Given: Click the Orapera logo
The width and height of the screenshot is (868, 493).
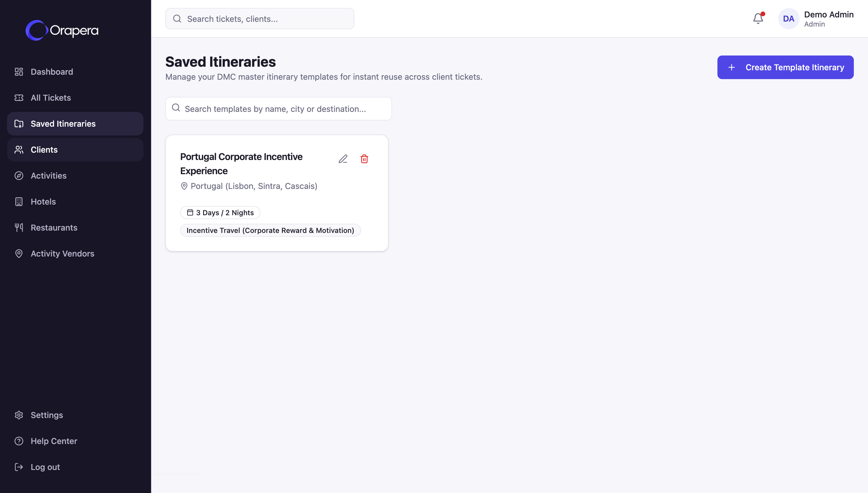Looking at the screenshot, I should pyautogui.click(x=62, y=30).
